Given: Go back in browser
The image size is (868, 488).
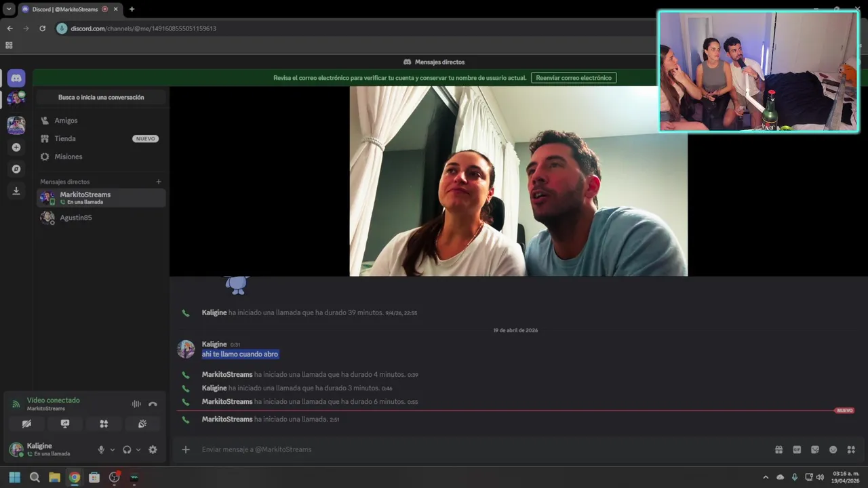Looking at the screenshot, I should pos(9,28).
